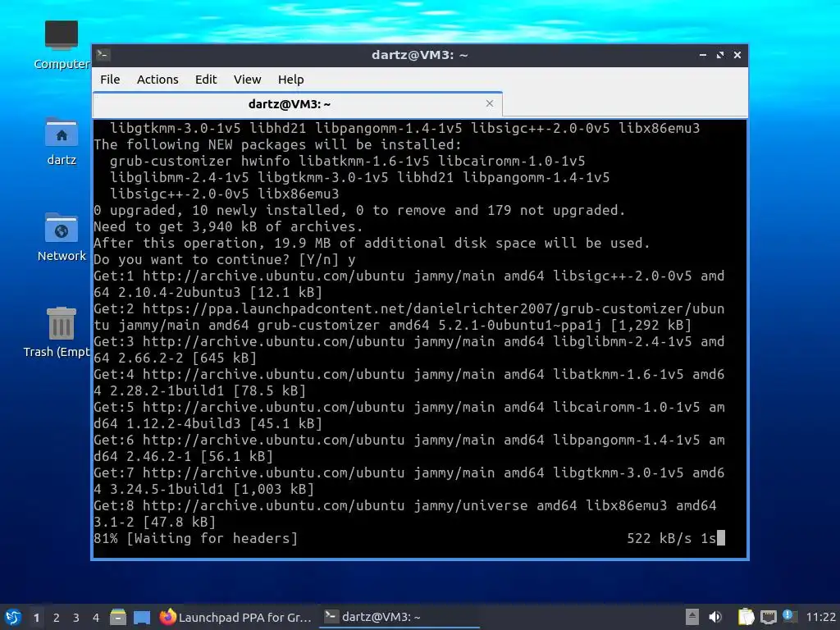Image resolution: width=840 pixels, height=630 pixels.
Task: Open the File menu
Action: tap(110, 80)
